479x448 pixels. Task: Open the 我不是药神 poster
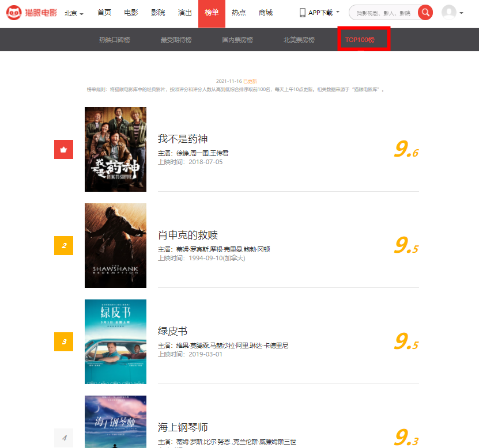(x=115, y=149)
